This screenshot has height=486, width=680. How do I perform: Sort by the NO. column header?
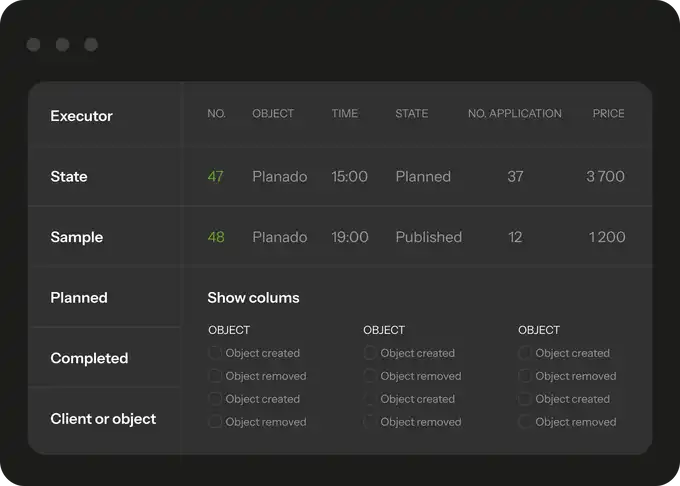pos(216,114)
